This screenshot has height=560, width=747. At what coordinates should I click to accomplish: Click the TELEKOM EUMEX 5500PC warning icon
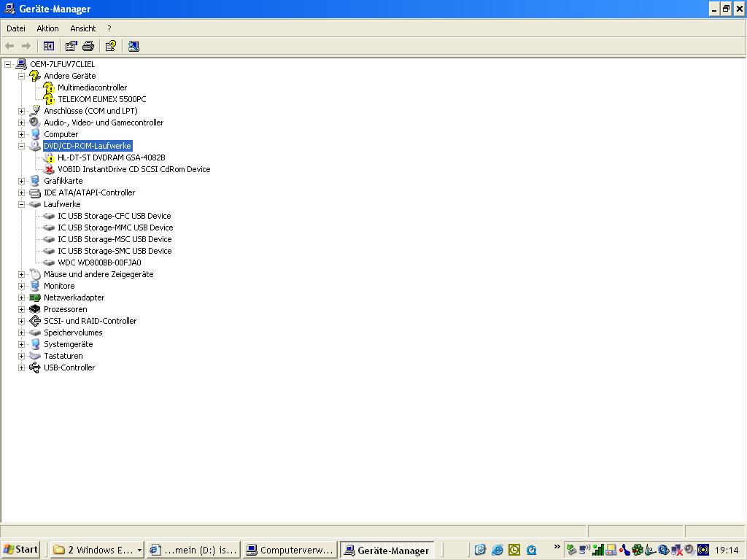tap(49, 99)
